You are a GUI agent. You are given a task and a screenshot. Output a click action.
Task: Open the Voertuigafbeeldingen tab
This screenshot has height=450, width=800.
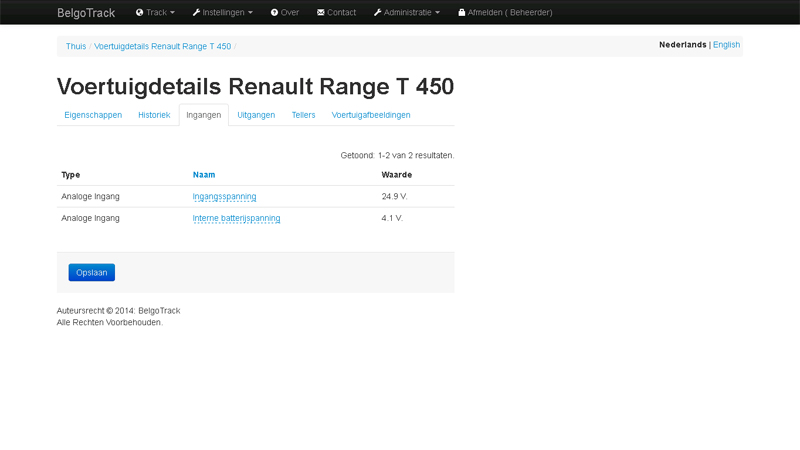click(x=371, y=115)
